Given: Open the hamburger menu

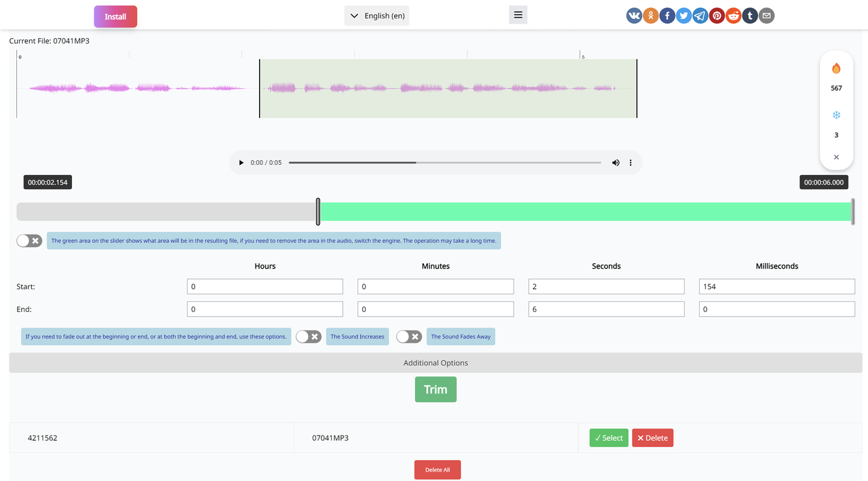Looking at the screenshot, I should click(x=518, y=15).
